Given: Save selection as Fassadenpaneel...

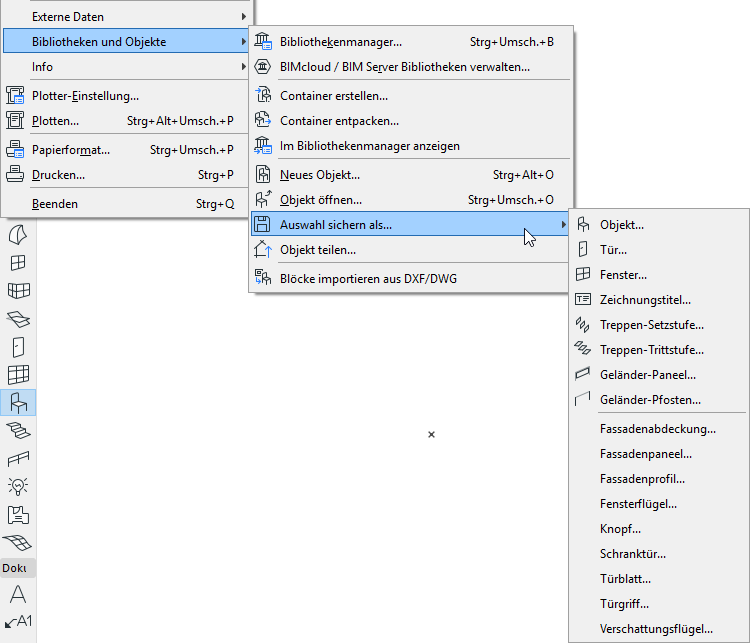Looking at the screenshot, I should 658,454.
